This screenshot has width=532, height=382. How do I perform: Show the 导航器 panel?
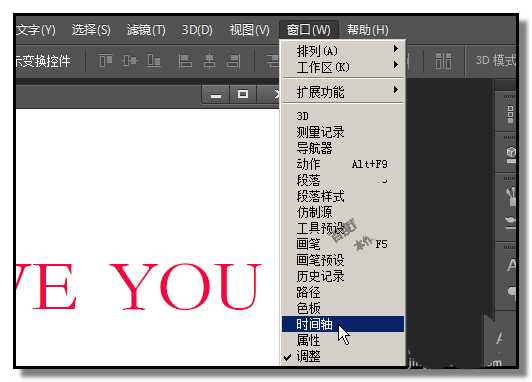click(x=343, y=148)
